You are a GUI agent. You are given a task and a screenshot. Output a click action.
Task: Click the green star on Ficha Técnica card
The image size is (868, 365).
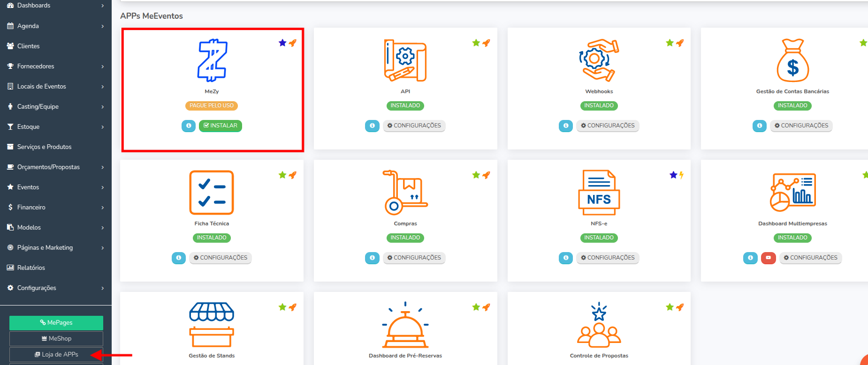tap(282, 175)
